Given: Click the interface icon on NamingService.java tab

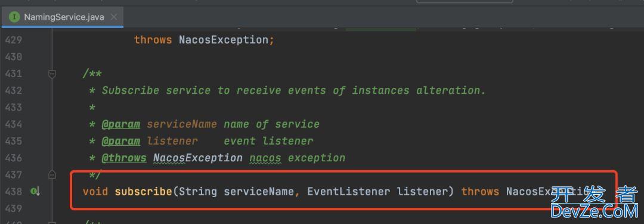Looking at the screenshot, I should pos(15,17).
